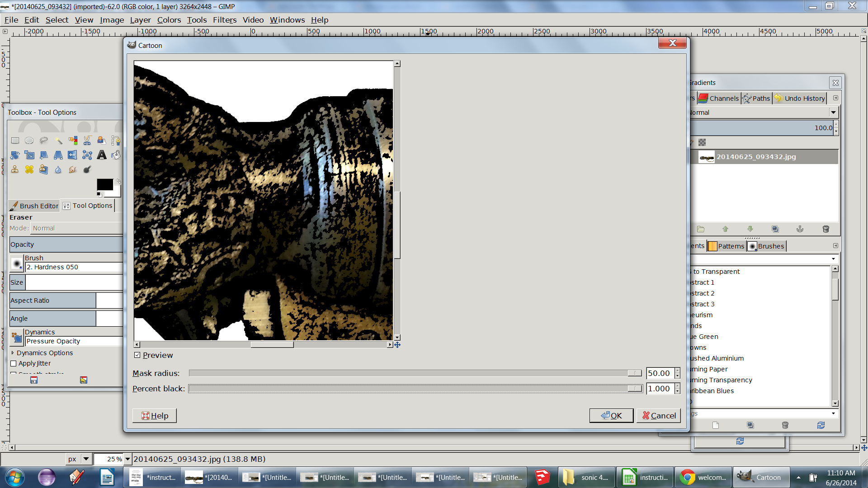Open the Filters menu
Screen dimensions: 868x488
(224, 20)
